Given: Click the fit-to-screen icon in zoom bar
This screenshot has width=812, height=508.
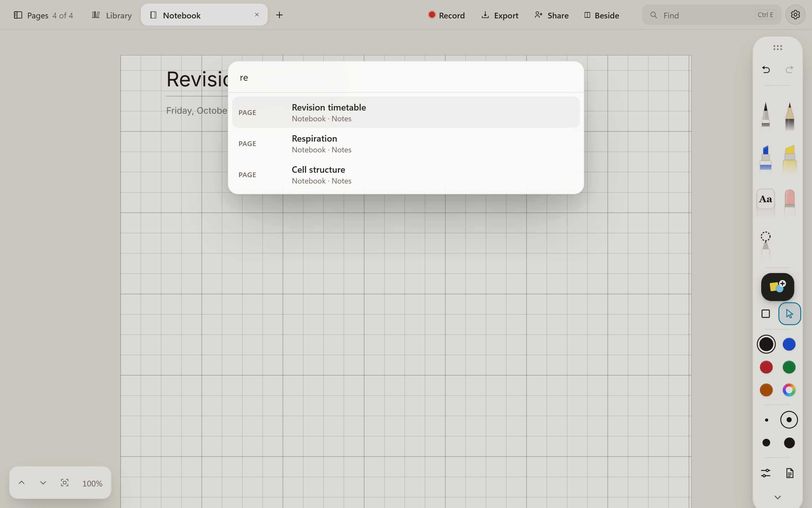Looking at the screenshot, I should coord(65,483).
